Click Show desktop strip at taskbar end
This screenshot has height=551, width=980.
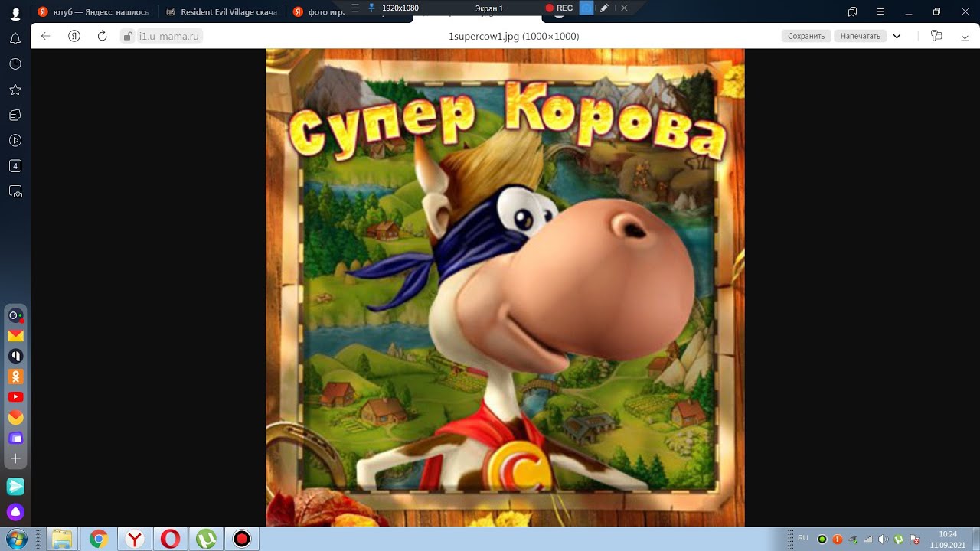pos(975,539)
